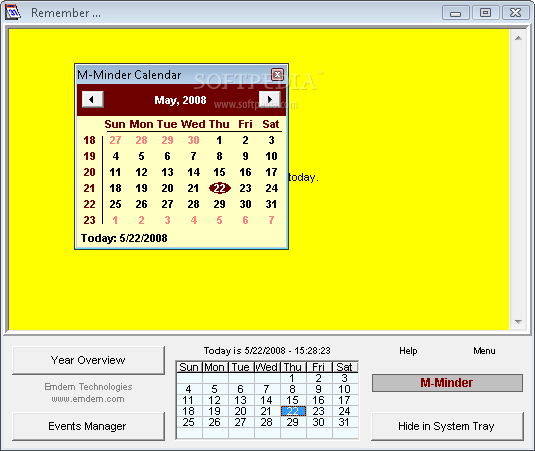Select April 30 in popup calendar

click(193, 140)
